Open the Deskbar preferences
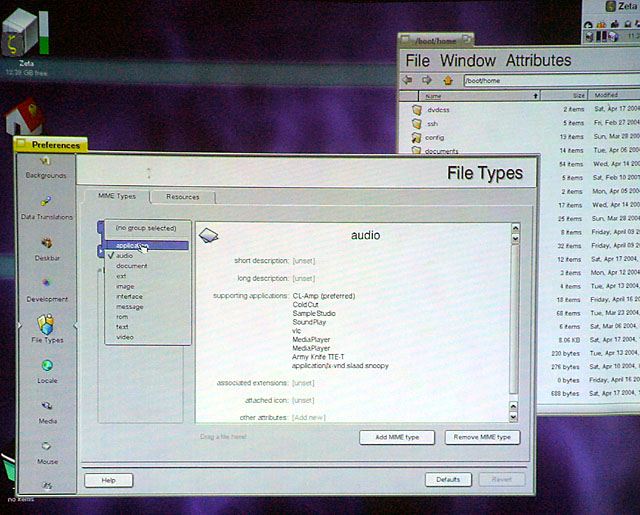 click(46, 248)
